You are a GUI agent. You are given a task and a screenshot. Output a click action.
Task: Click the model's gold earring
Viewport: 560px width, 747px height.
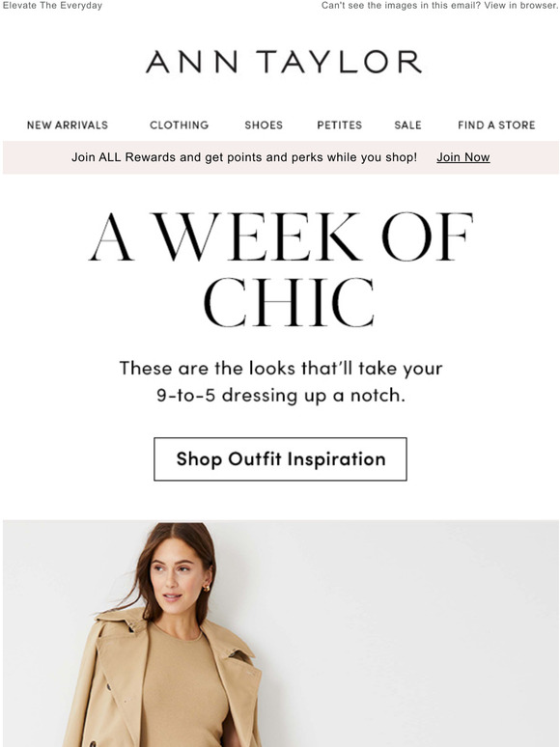207,588
